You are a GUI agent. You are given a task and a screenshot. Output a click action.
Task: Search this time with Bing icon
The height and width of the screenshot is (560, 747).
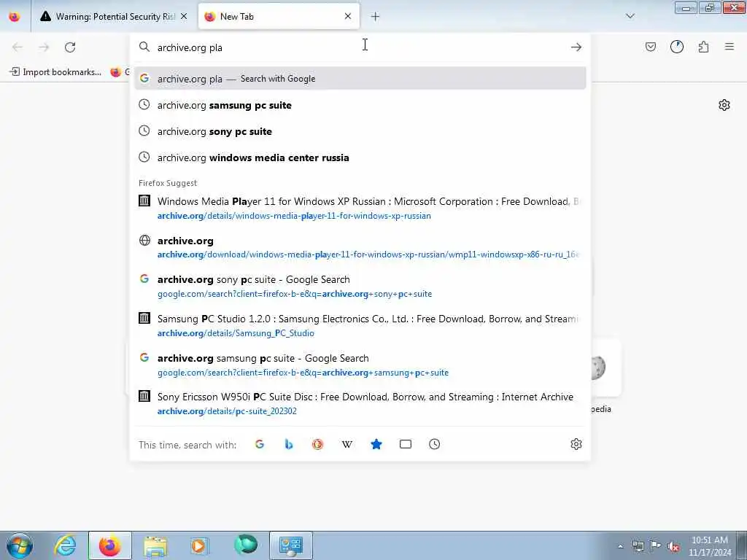point(289,444)
